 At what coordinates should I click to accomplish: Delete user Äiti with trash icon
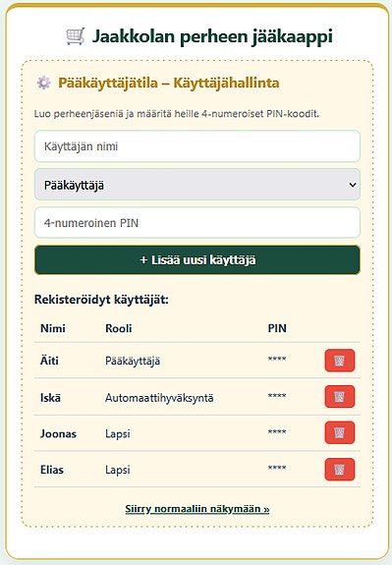[339, 361]
